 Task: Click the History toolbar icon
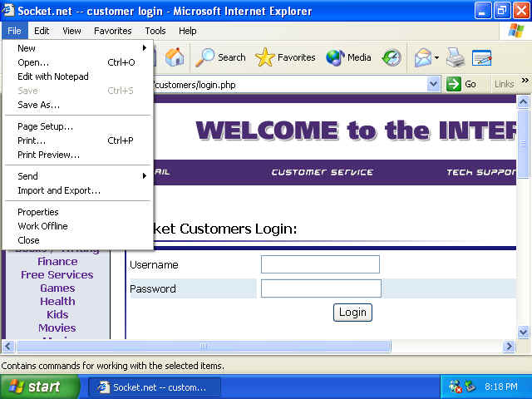pos(392,57)
